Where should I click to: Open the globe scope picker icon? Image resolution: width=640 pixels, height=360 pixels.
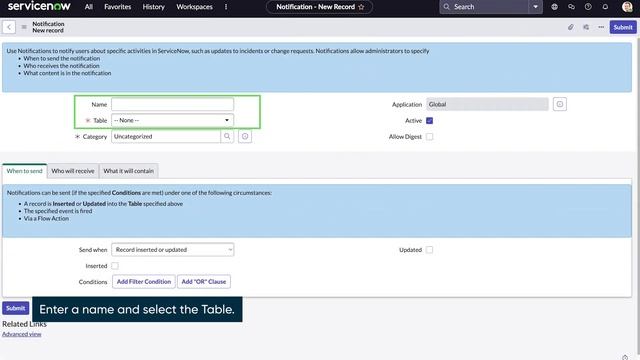point(554,7)
